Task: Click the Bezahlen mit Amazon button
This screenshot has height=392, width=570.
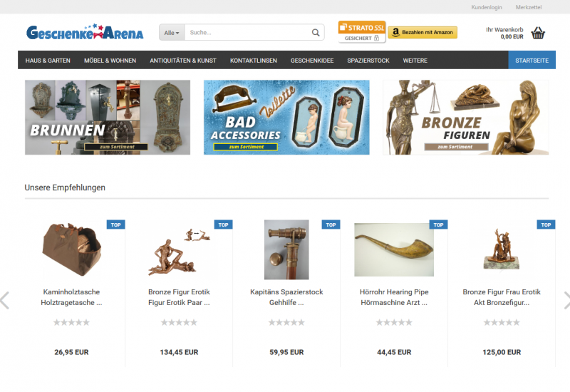Action: click(x=423, y=32)
